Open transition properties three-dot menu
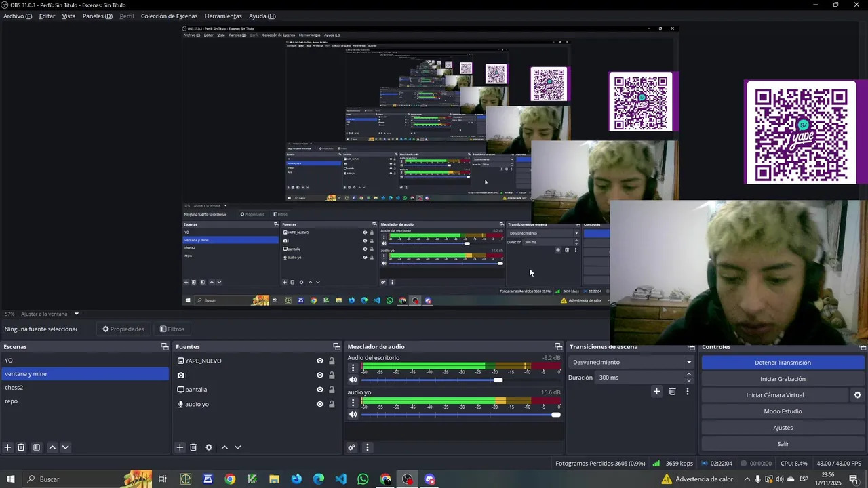Image resolution: width=868 pixels, height=488 pixels. [688, 391]
